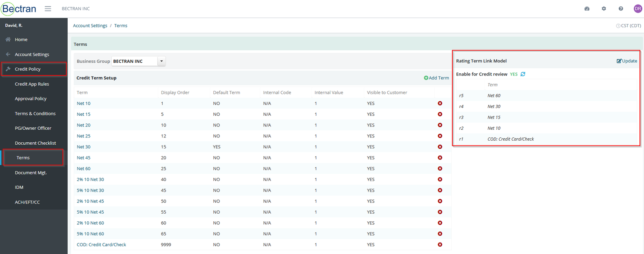
Task: Open Home in the sidebar
Action: pyautogui.click(x=21, y=40)
